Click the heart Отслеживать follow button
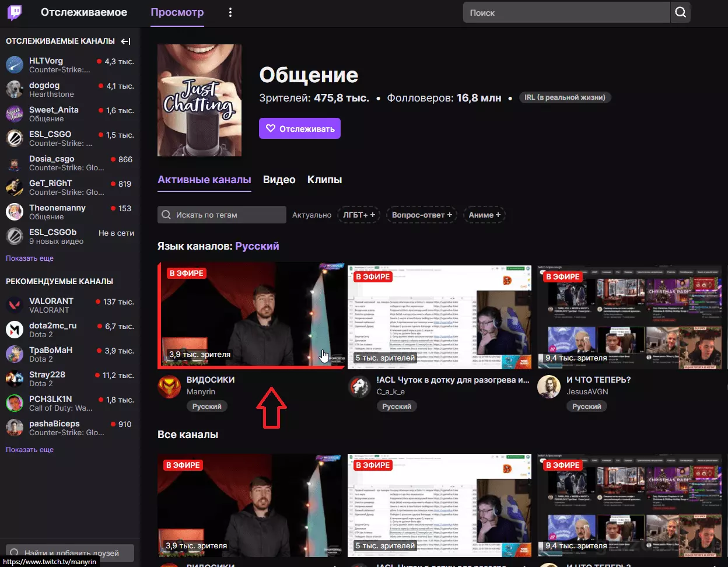The height and width of the screenshot is (567, 728). coord(300,128)
